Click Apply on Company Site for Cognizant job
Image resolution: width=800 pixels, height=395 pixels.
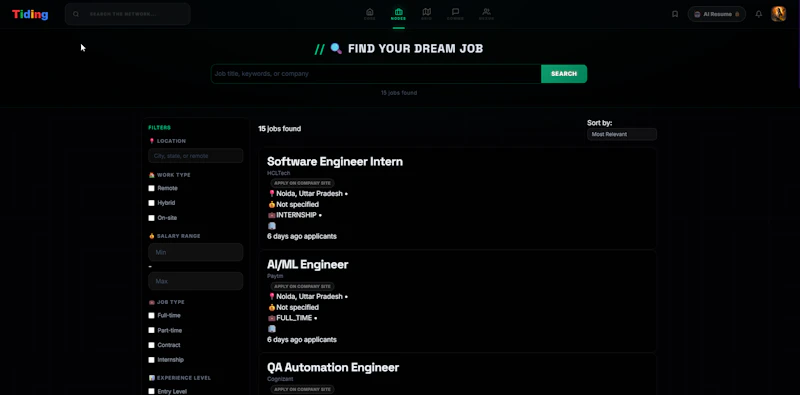[x=303, y=389]
